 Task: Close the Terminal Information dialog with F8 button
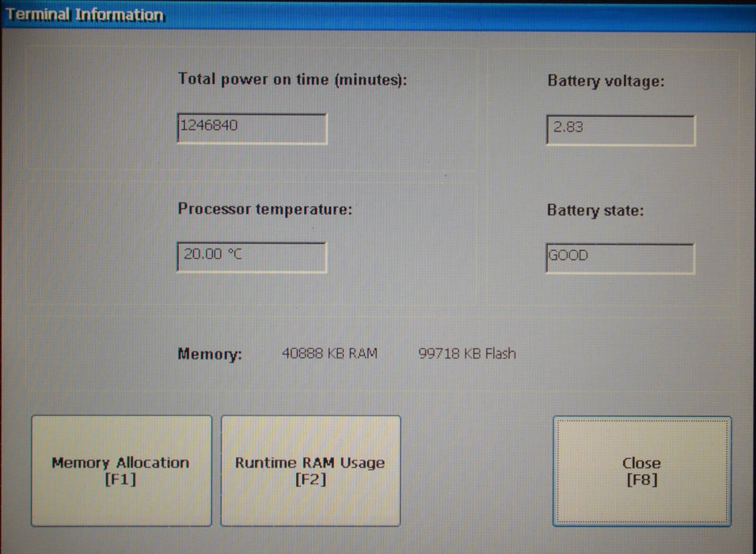click(x=641, y=470)
